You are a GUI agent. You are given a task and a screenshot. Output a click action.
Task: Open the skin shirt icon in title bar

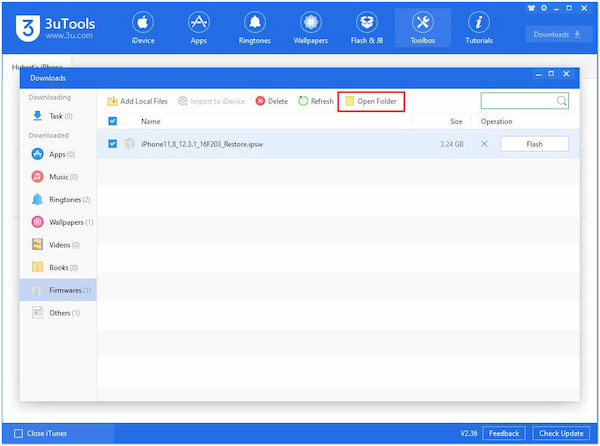click(532, 8)
